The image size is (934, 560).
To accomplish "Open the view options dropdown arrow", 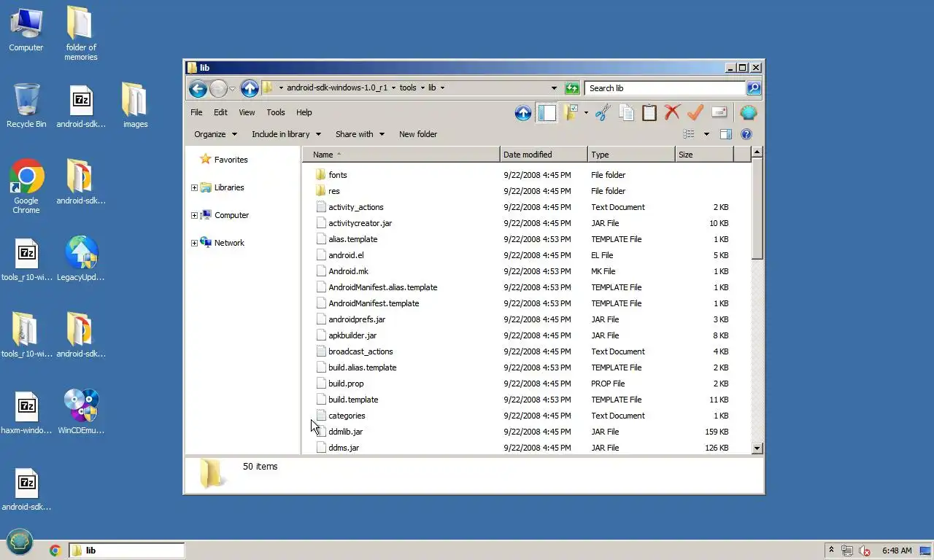I will pos(706,134).
